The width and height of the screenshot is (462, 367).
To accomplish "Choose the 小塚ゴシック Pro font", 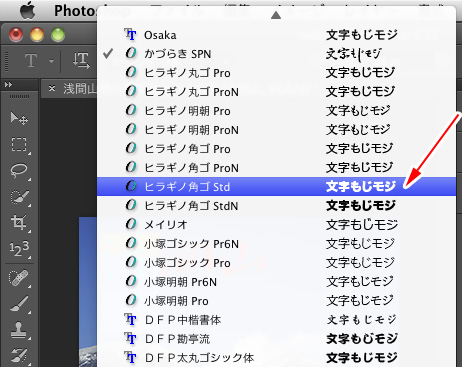I will point(276,263).
